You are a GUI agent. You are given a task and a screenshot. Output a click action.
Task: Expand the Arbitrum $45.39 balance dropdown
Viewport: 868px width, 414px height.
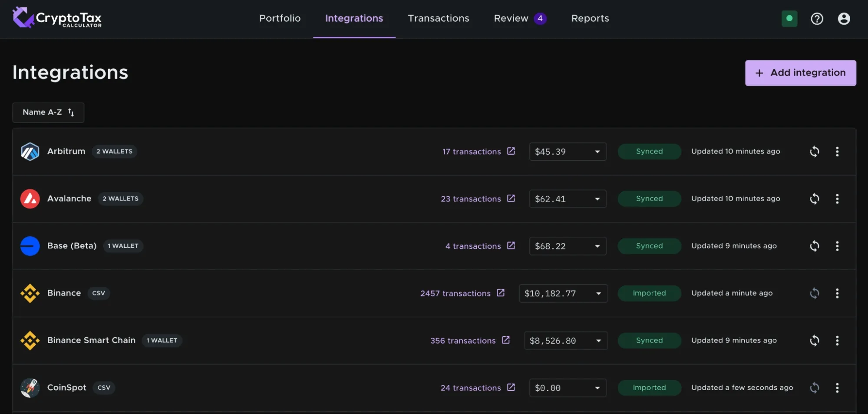point(568,152)
